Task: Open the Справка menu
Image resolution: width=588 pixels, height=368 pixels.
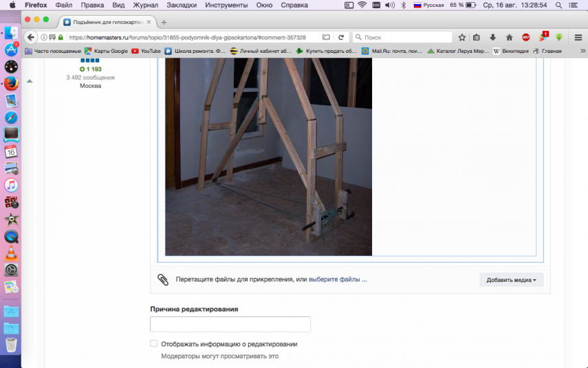Action: [294, 6]
